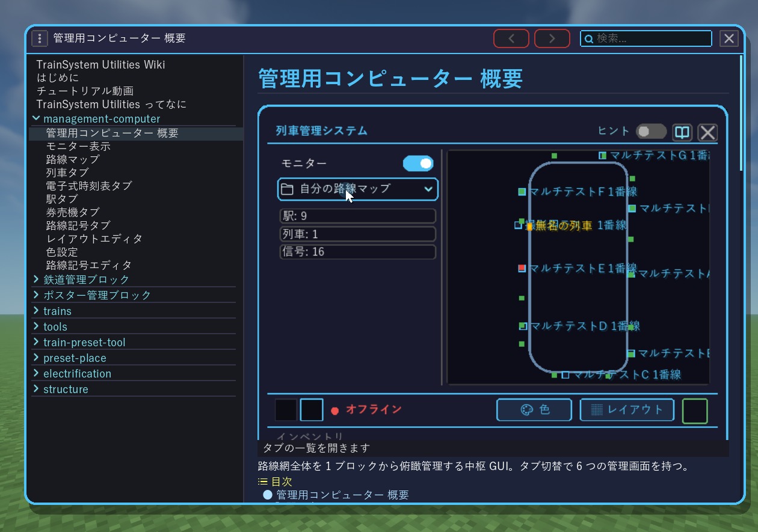Click the search magnifier icon
Image resolution: width=758 pixels, height=532 pixels.
coord(589,39)
